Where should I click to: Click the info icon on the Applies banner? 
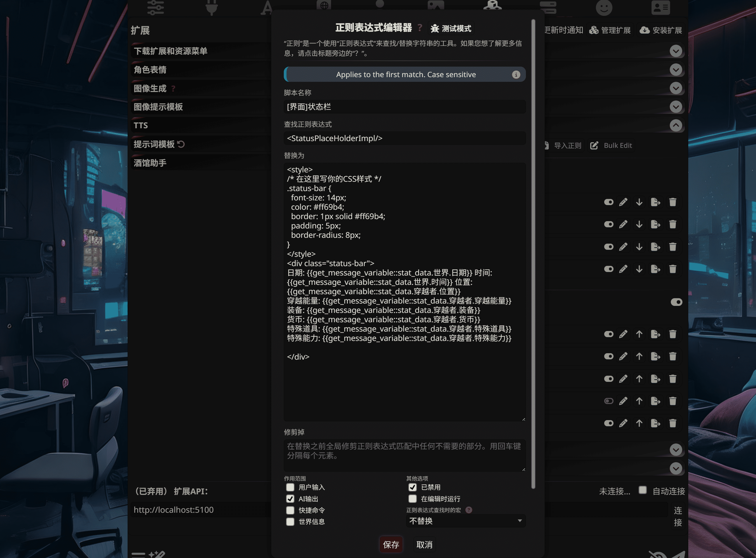pos(516,75)
